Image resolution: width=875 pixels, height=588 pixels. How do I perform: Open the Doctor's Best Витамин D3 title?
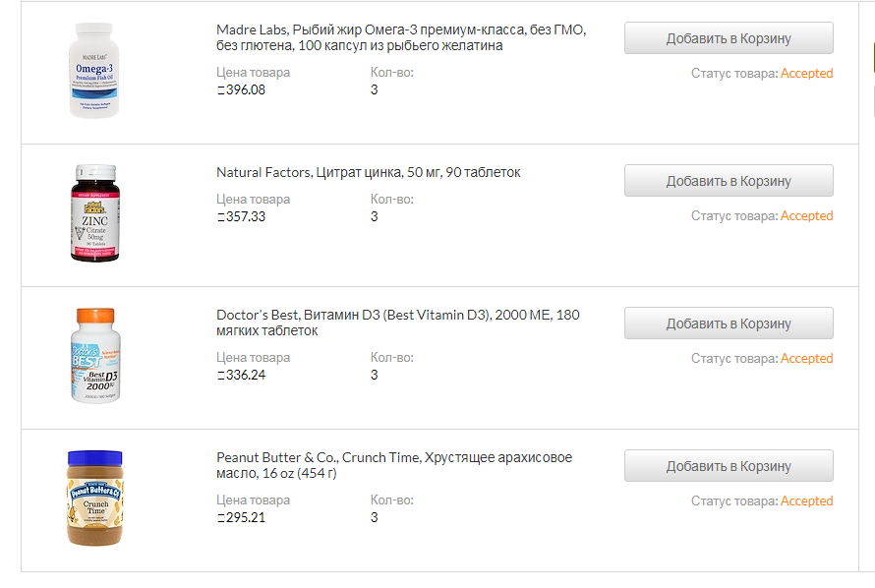coord(398,323)
